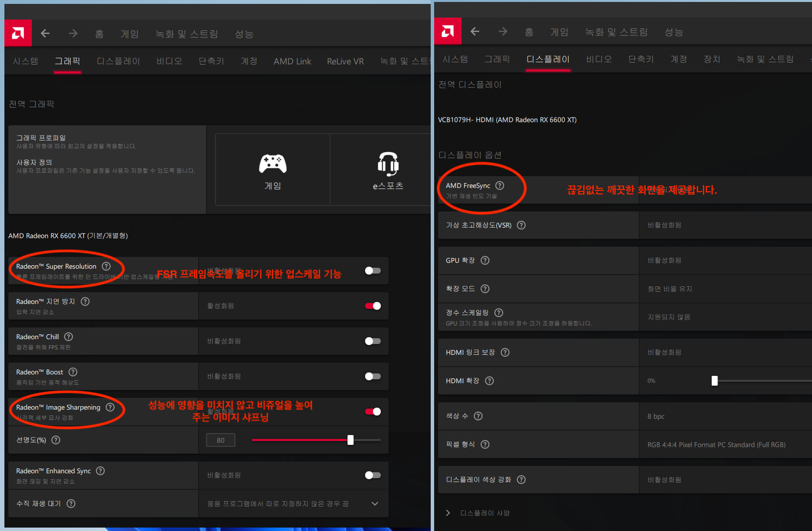The image size is (812, 531).
Task: Open help for Radeon Super Resolution
Action: pos(106,266)
